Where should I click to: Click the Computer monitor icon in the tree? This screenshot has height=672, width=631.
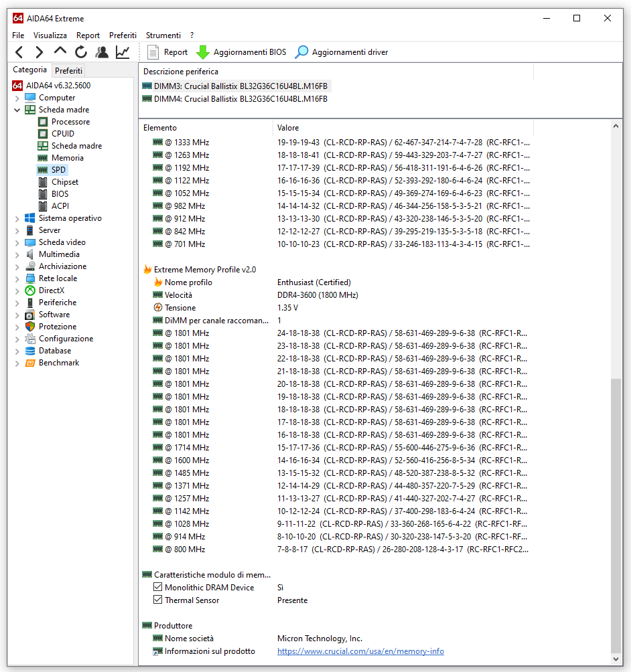tap(30, 98)
